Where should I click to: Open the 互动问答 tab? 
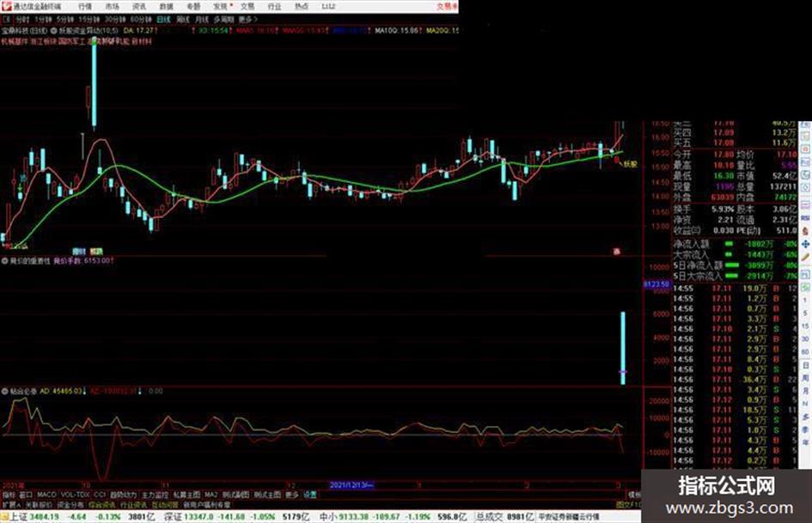(165, 505)
